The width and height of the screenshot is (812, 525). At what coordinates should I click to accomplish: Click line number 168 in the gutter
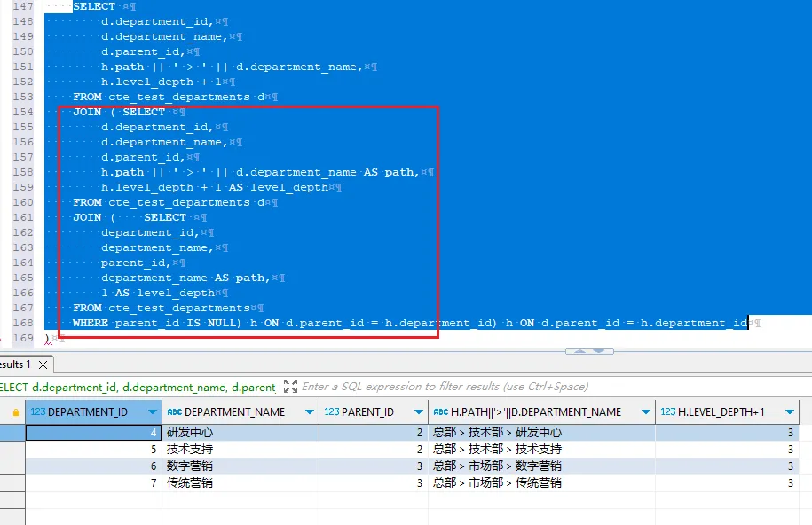coord(23,323)
